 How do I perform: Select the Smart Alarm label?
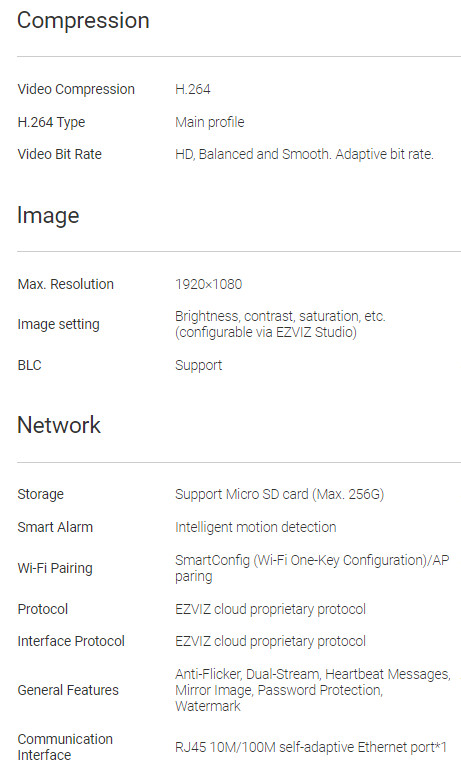(x=55, y=527)
